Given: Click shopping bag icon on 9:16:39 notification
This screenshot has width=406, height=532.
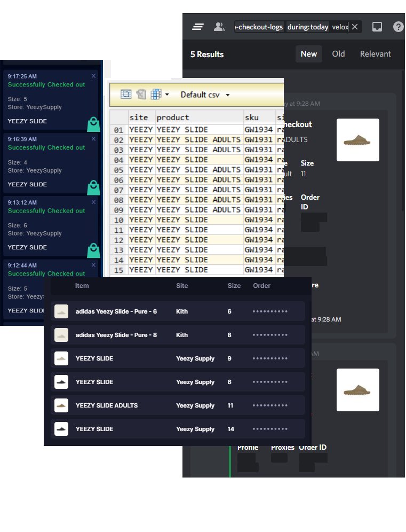Looking at the screenshot, I should [93, 187].
